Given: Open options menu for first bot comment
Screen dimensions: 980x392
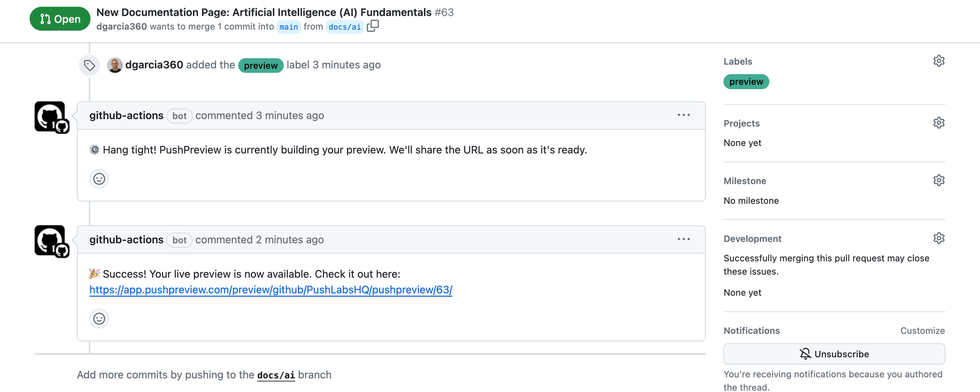Looking at the screenshot, I should tap(683, 115).
